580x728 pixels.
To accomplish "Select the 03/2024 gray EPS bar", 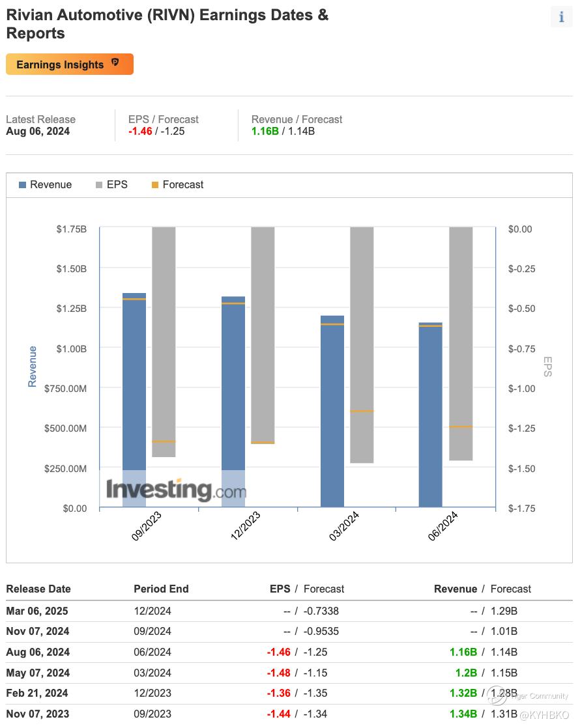I will coord(362,345).
